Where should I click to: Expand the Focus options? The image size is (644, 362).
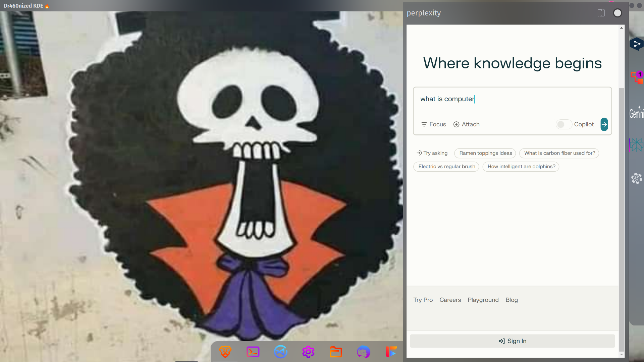click(434, 124)
